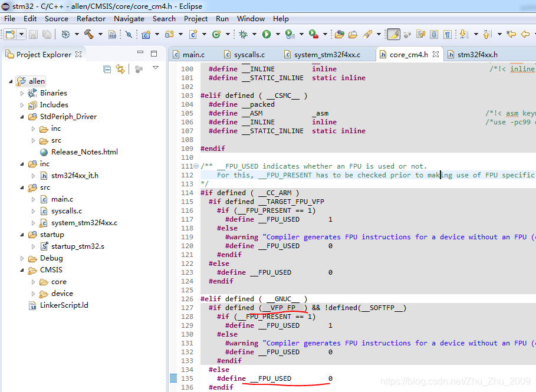Open the Run dropdown arrow
The width and height of the screenshot is (536, 392).
point(278,34)
